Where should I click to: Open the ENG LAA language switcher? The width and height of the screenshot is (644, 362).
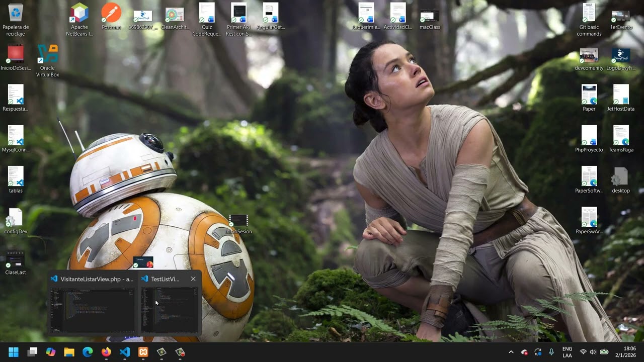click(x=567, y=352)
